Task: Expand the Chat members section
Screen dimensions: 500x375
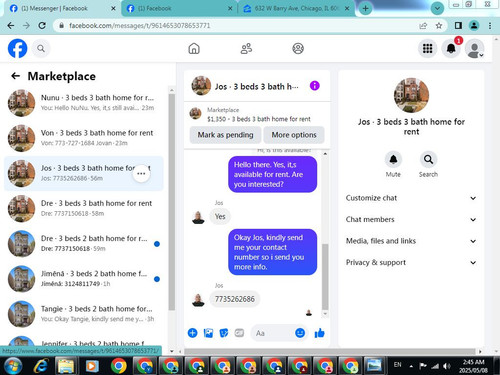Action: [411, 219]
